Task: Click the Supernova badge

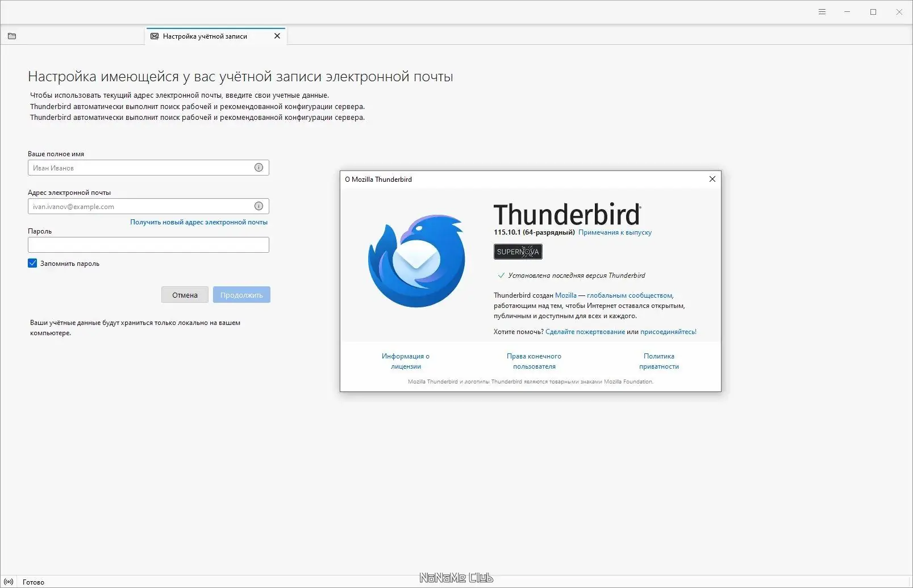Action: point(518,252)
